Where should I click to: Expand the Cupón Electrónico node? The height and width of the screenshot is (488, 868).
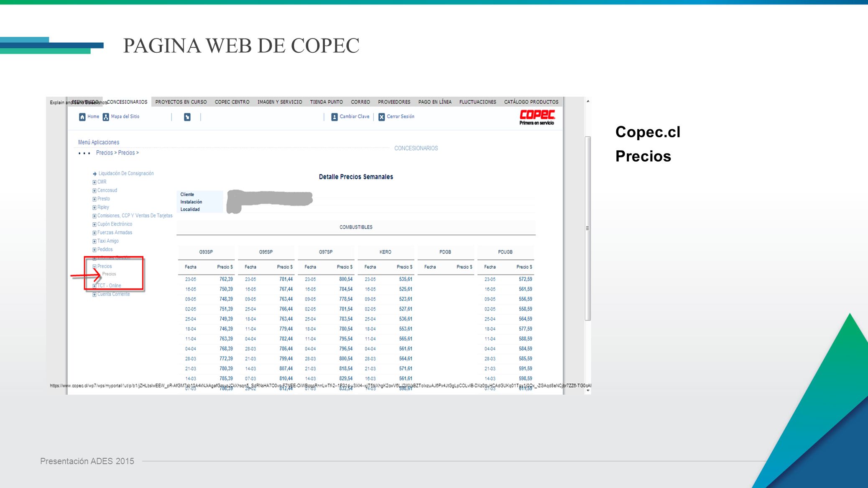coord(94,224)
